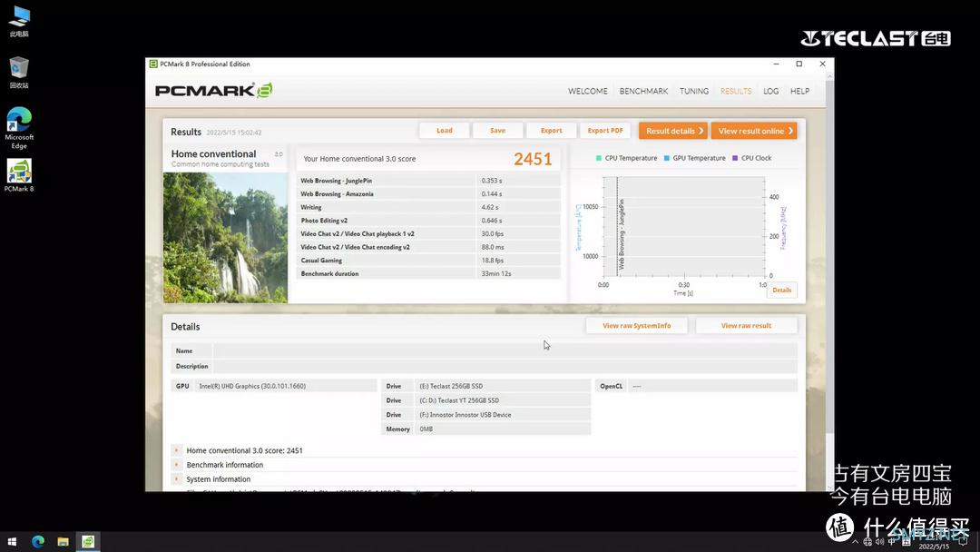The image size is (980, 552).
Task: Open File Explorer from the taskbar
Action: 64,541
